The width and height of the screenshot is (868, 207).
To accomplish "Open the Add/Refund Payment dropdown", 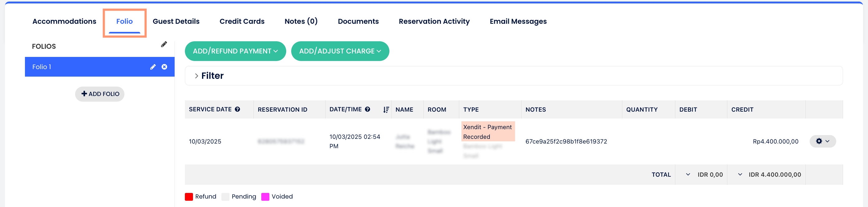I will pyautogui.click(x=235, y=51).
